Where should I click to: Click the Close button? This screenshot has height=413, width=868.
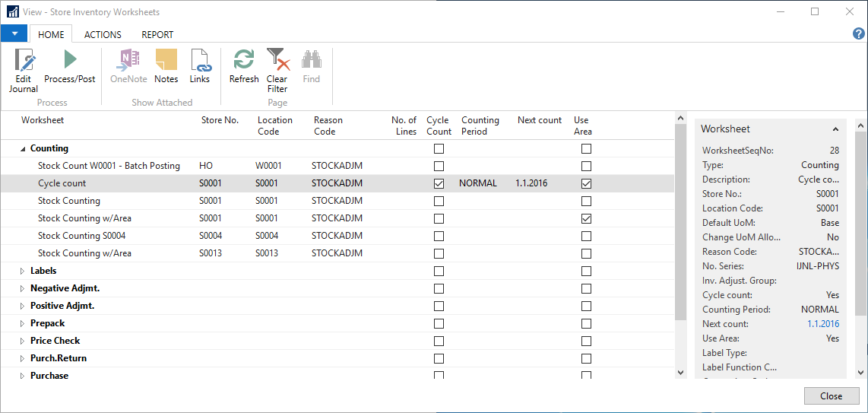click(831, 396)
